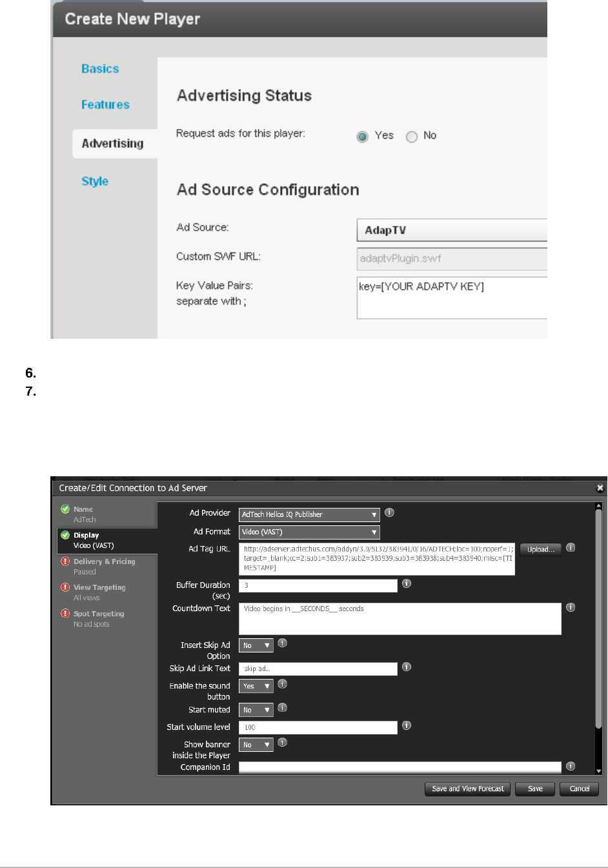
Task: Click the red warning icon beside Delivery & Pricing
Action: click(x=65, y=561)
